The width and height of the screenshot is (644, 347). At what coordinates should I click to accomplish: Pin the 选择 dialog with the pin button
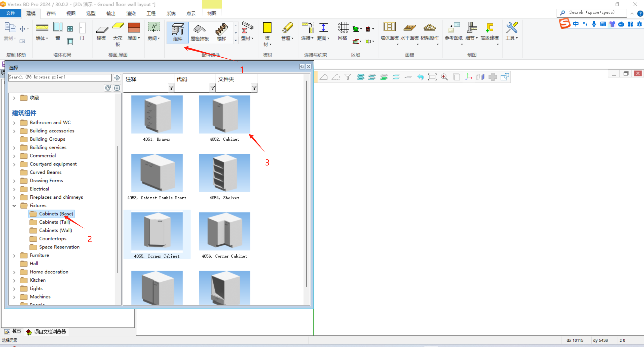pos(302,67)
